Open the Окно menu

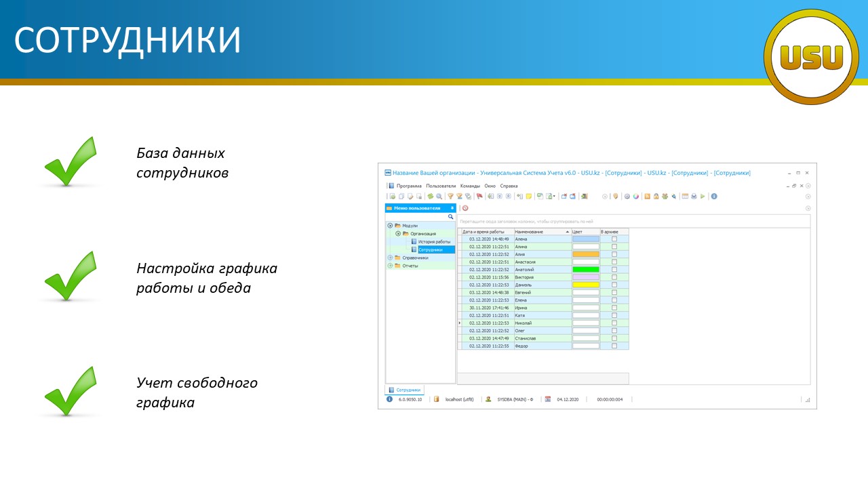click(490, 186)
